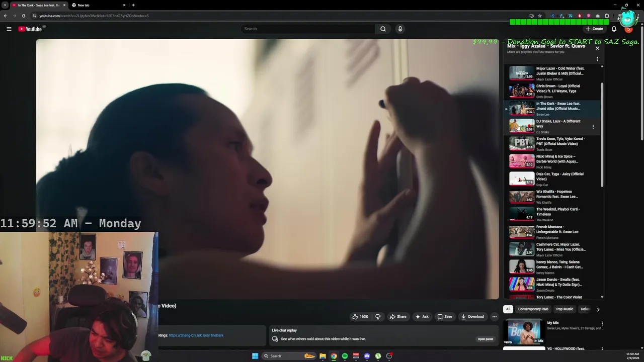Open the Shang-Chi.lnk.to/InTheDark link
The height and width of the screenshot is (362, 644).
pyautogui.click(x=196, y=335)
